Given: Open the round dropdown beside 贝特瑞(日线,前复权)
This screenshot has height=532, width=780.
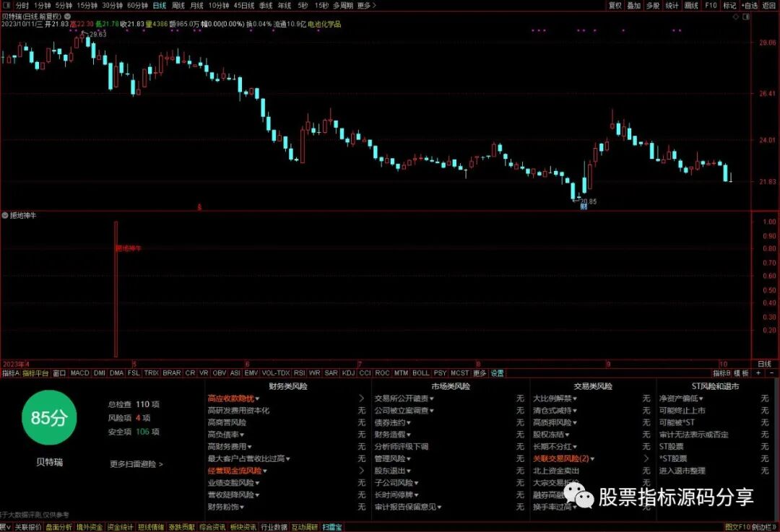Looking at the screenshot, I should [67, 17].
